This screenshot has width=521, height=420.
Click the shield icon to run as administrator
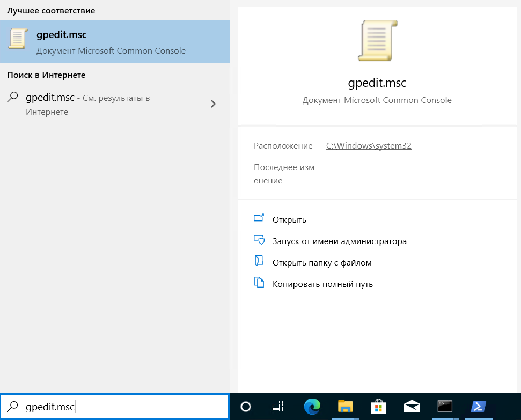point(259,240)
